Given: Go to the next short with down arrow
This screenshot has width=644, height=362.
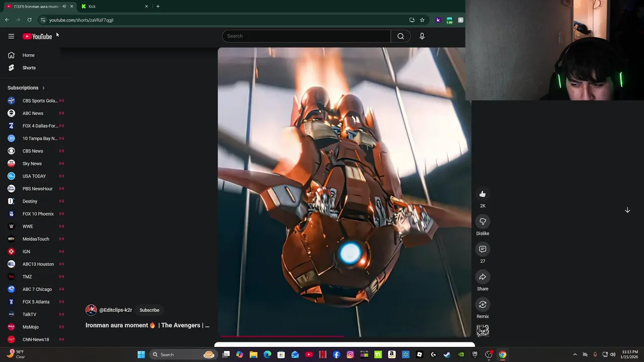Looking at the screenshot, I should click(627, 210).
